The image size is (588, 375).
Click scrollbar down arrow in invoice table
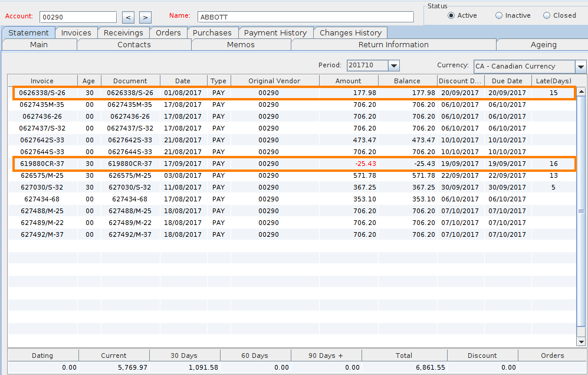click(581, 342)
